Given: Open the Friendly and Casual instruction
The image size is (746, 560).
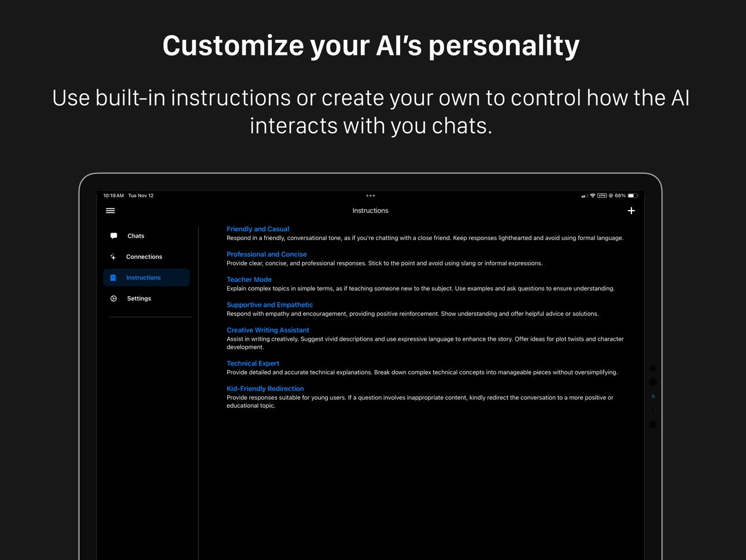Looking at the screenshot, I should 258,229.
